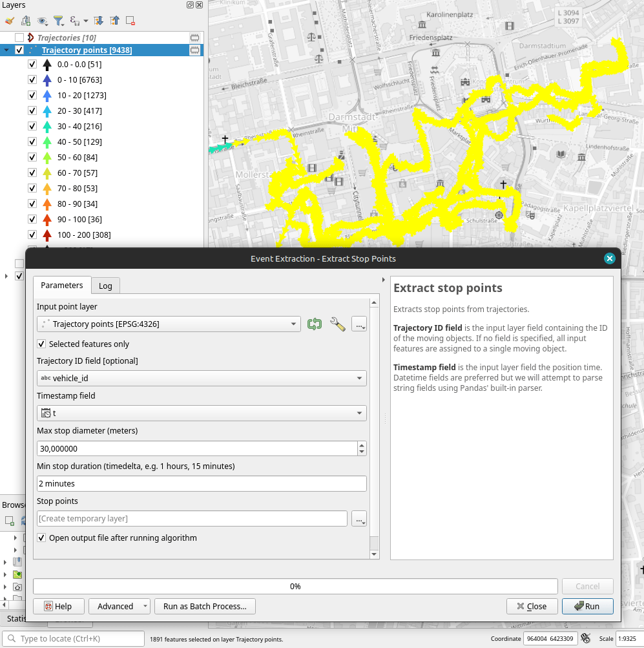Click Run as Batch Process button
The height and width of the screenshot is (648, 644).
[x=205, y=606]
